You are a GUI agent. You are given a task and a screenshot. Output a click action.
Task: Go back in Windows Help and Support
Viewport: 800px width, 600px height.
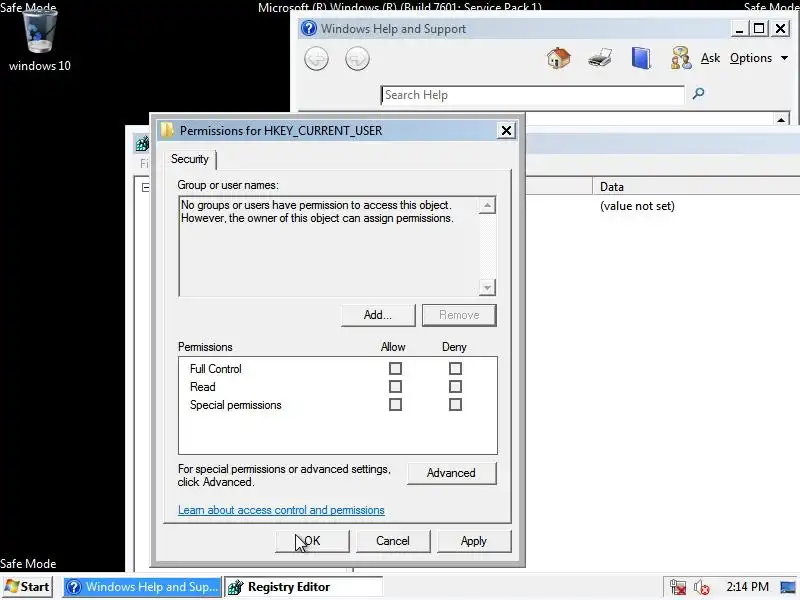coord(316,59)
